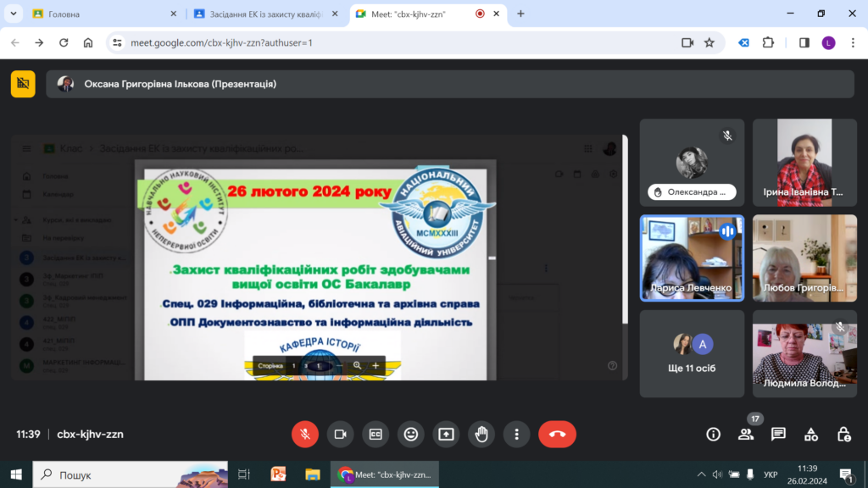Click the zoom in plus on the presentation toolbar
868x488 pixels.
[376, 366]
